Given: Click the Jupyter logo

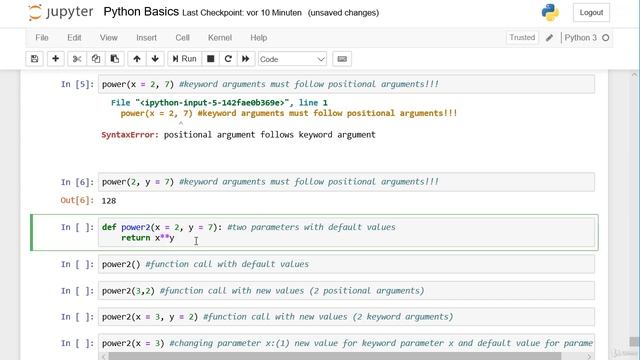Looking at the screenshot, I should (x=61, y=12).
